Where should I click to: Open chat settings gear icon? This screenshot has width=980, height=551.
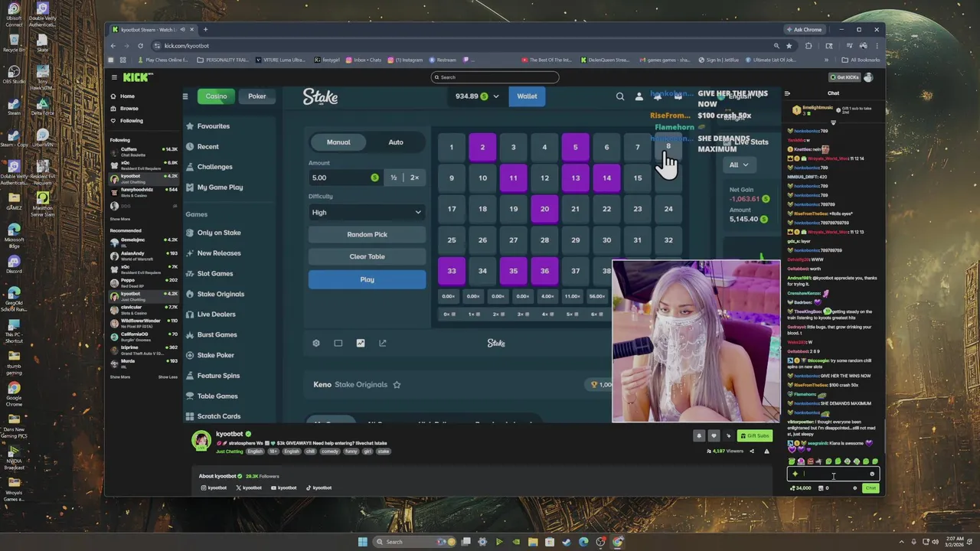(x=855, y=487)
